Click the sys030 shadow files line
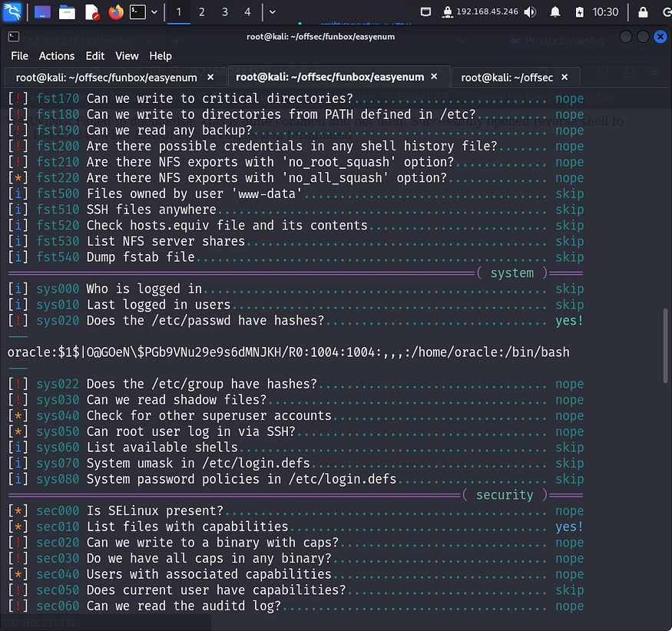 296,400
